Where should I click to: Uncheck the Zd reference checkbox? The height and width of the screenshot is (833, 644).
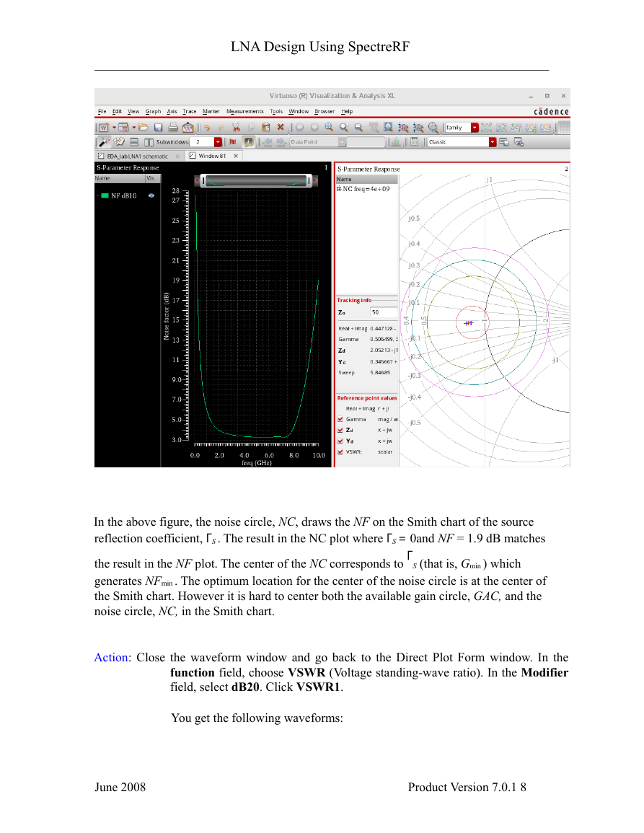pos(340,430)
